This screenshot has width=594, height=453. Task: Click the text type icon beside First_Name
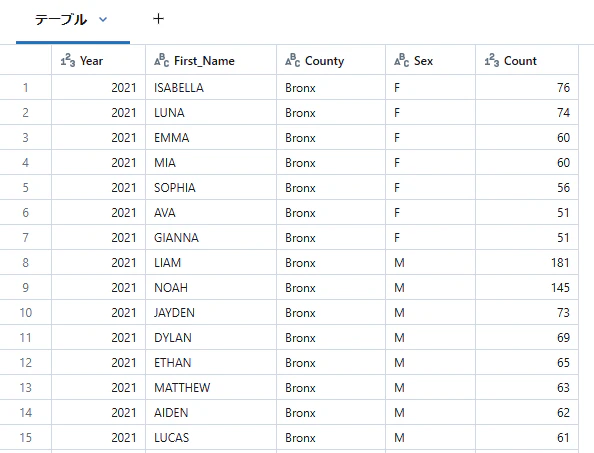pos(161,60)
